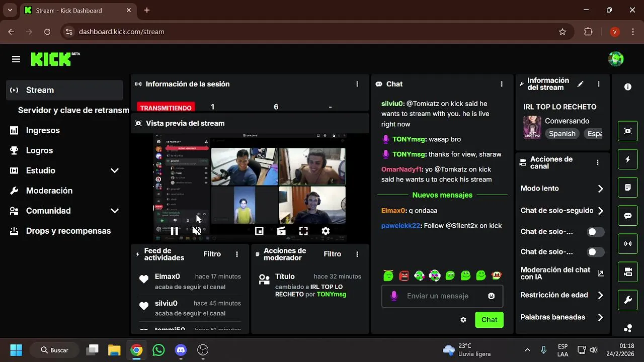This screenshot has height=362, width=644.
Task: Toggle stream preview widget in right rail
Action: pos(628,131)
